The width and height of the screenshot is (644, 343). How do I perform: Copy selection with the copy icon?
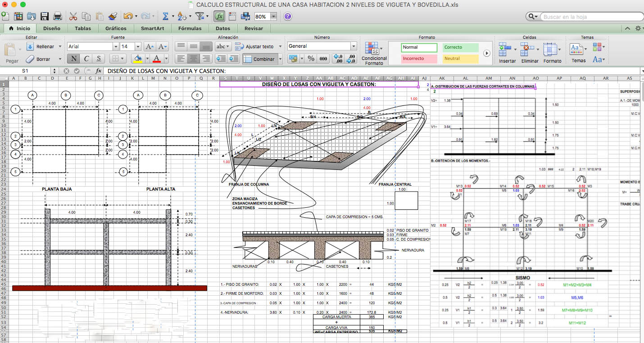pos(86,16)
